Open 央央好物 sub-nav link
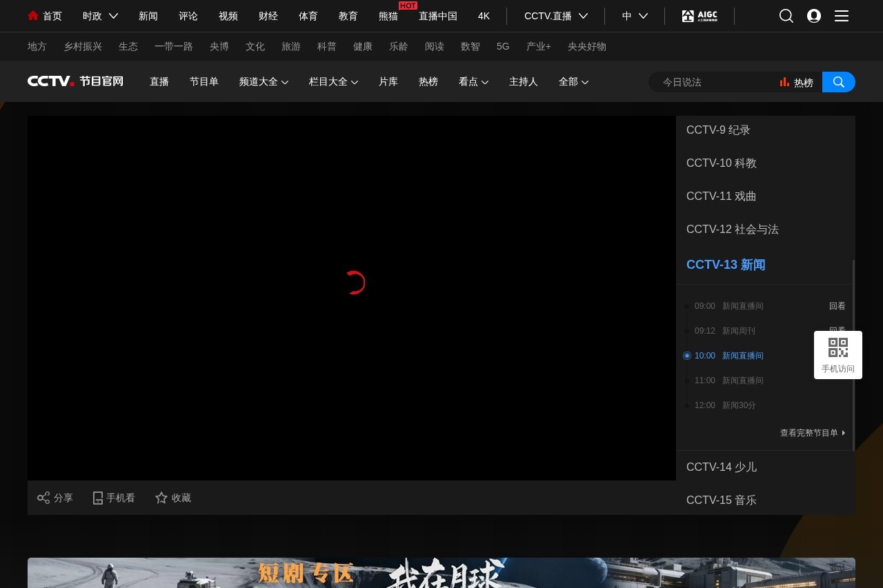 (x=587, y=46)
